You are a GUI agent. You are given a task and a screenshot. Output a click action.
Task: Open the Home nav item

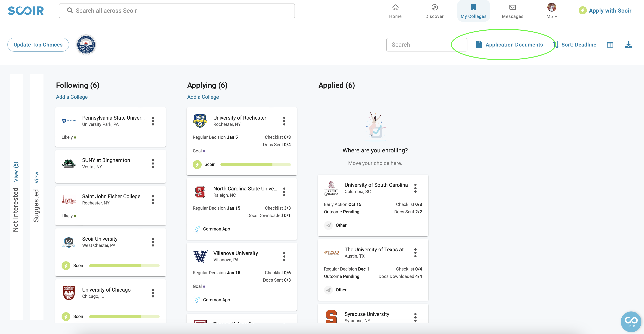[395, 12]
